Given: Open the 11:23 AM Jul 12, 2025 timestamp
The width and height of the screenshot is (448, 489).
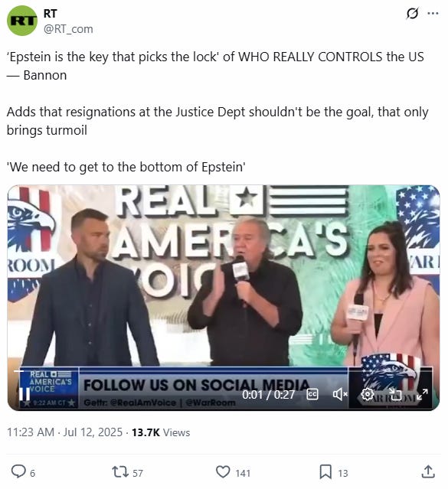Looking at the screenshot, I should tap(64, 432).
